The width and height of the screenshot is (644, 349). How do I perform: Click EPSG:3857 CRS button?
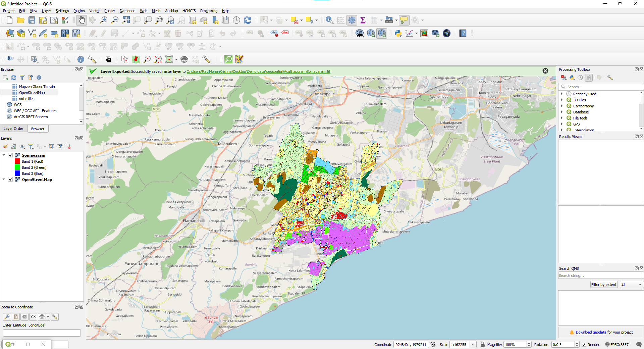[617, 345]
